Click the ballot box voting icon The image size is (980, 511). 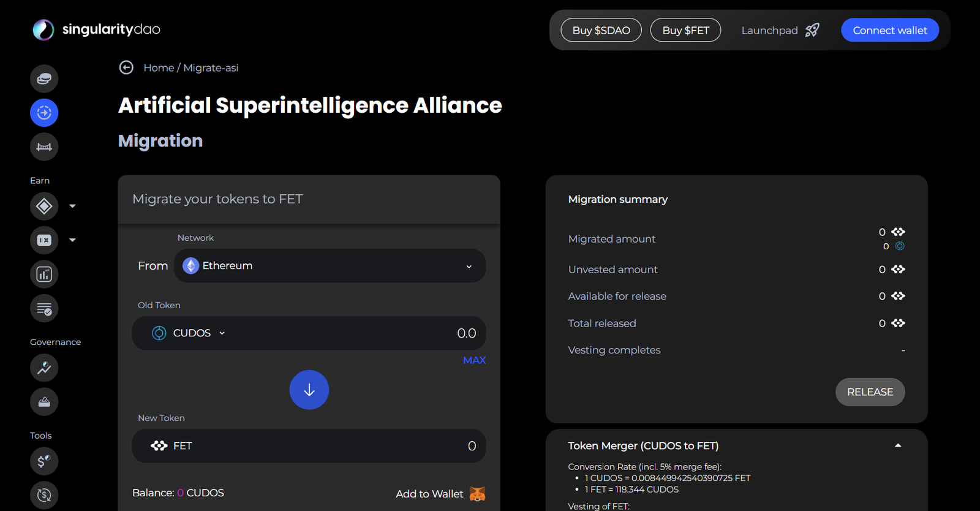pyautogui.click(x=44, y=402)
